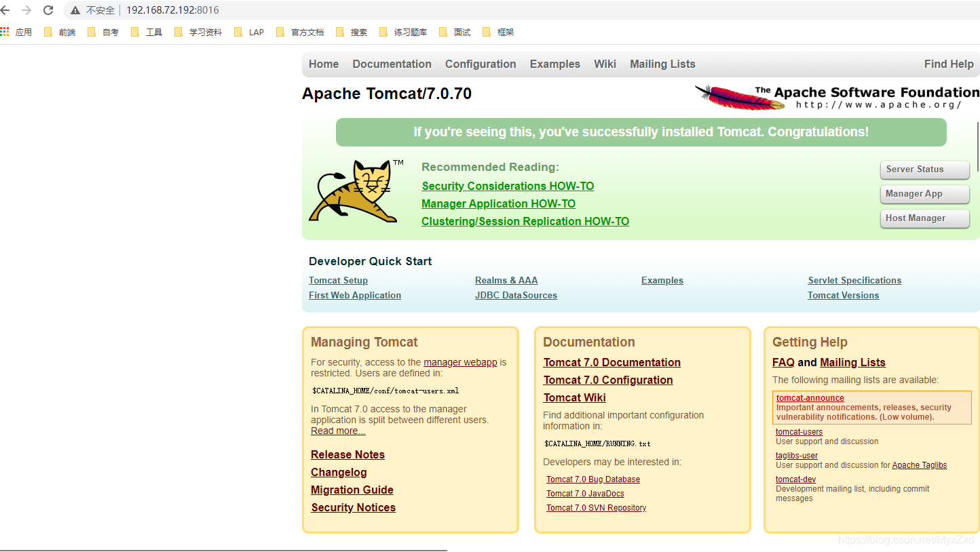Click the Read more... link
The width and height of the screenshot is (980, 552).
[x=338, y=431]
